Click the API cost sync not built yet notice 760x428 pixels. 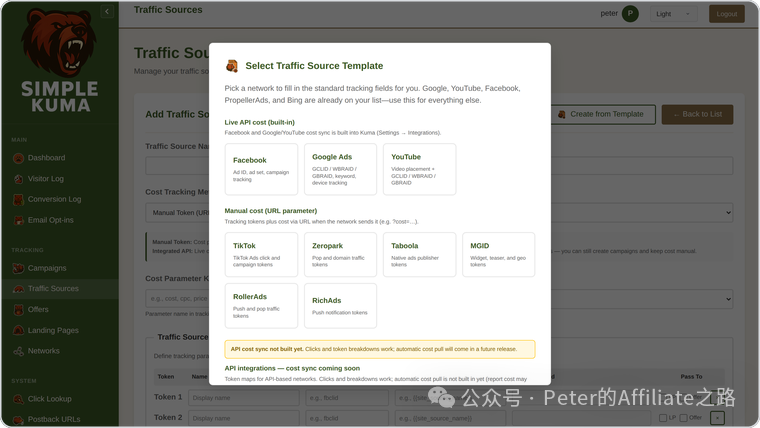tap(380, 349)
